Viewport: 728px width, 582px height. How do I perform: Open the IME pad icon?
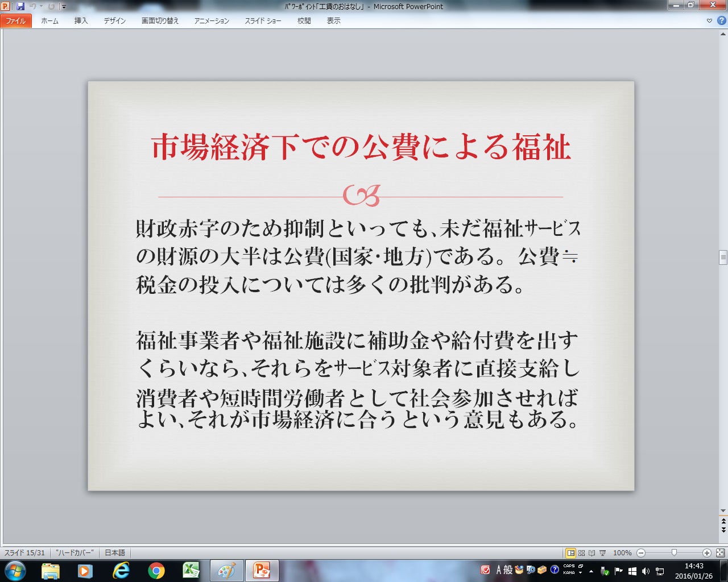[x=519, y=570]
